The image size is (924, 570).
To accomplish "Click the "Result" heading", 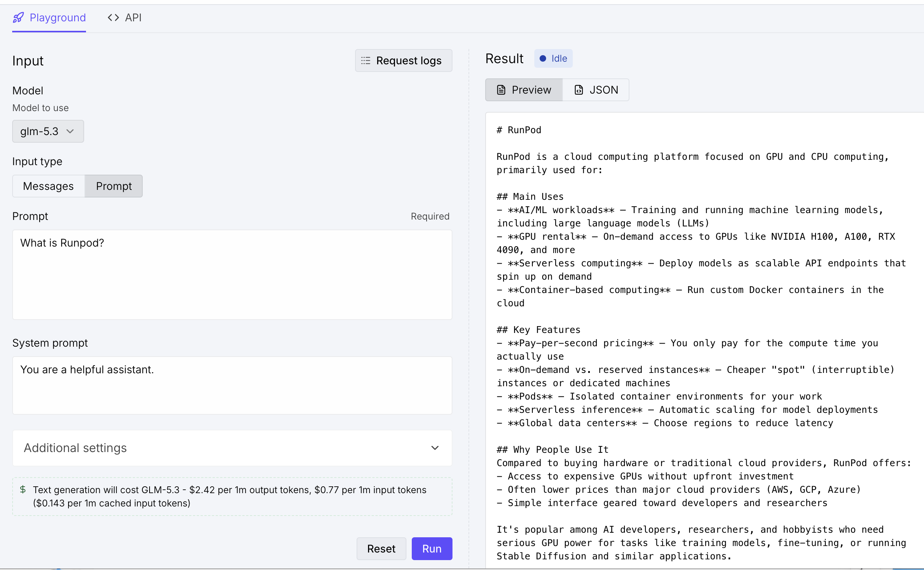I will (504, 59).
